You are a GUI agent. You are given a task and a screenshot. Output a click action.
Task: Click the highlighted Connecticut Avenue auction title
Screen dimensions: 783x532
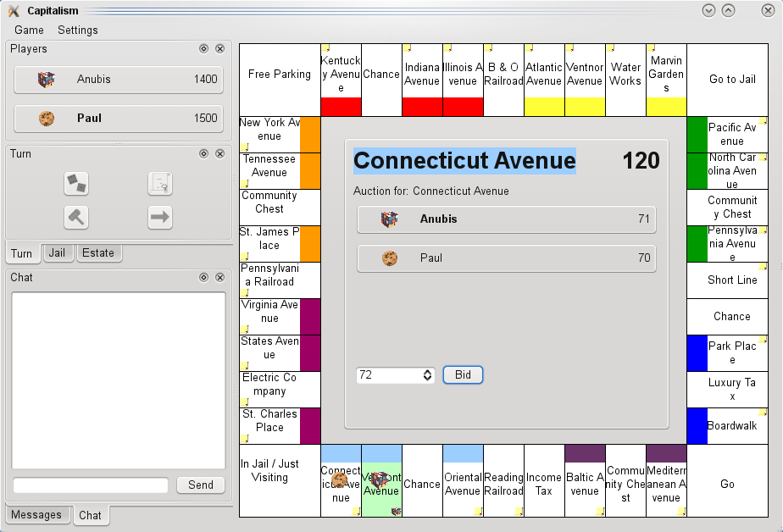click(465, 161)
